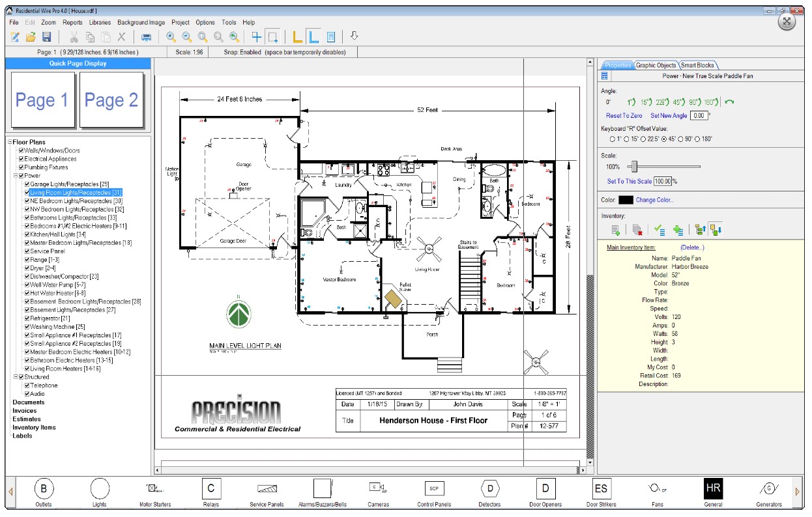Image resolution: width=812 pixels, height=517 pixels.
Task: Toggle Telephone layer checkbox
Action: click(27, 385)
